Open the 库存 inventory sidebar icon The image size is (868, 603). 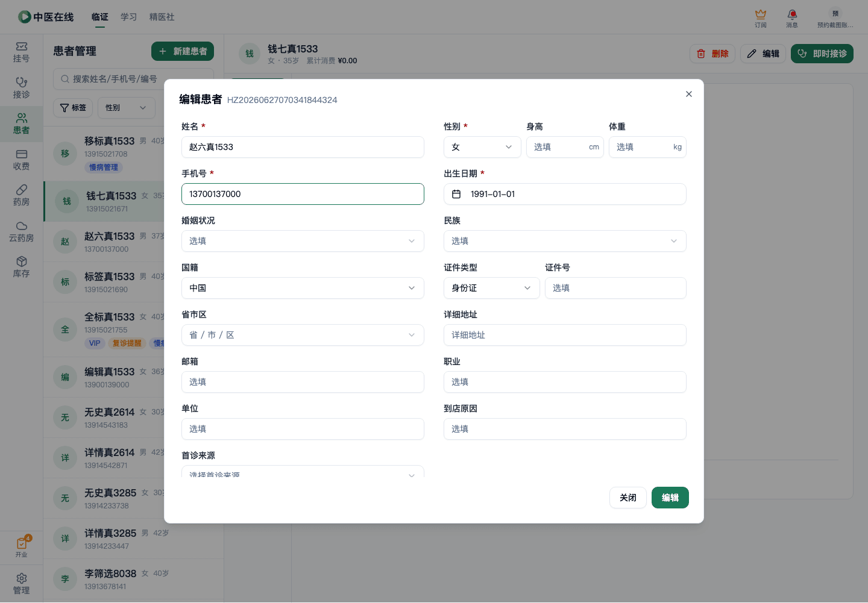21,267
